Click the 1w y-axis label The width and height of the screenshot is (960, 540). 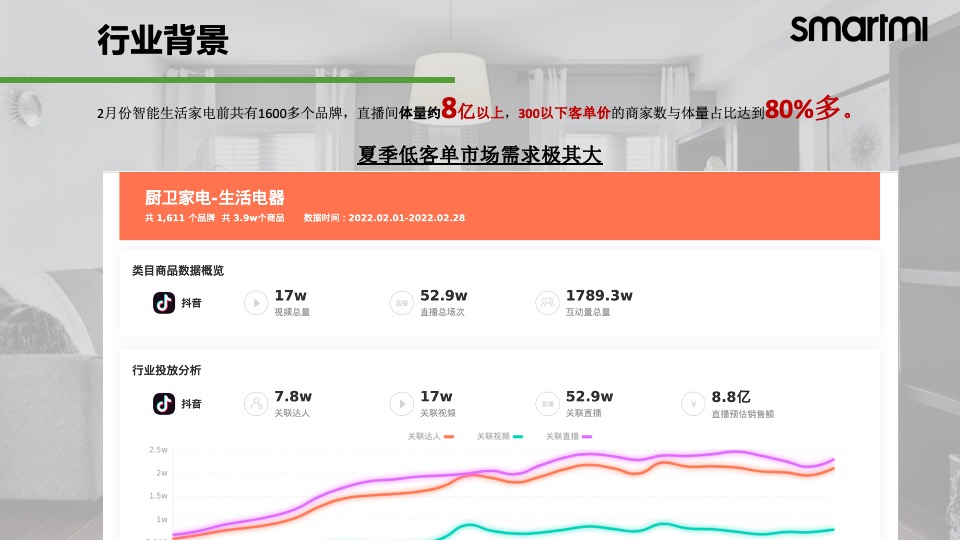[x=162, y=519]
